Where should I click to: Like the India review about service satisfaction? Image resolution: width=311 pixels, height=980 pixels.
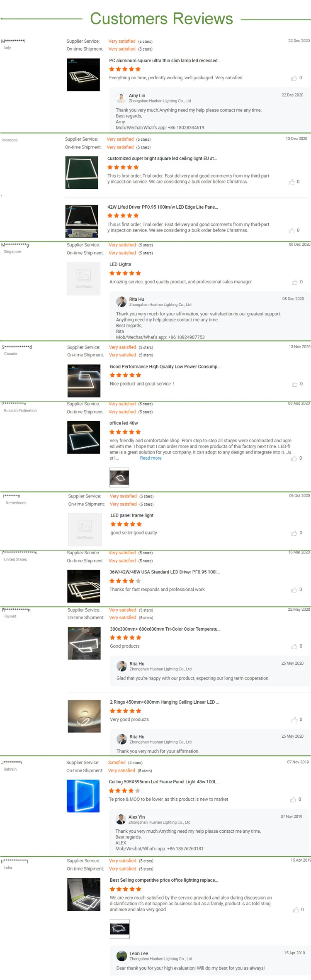click(296, 909)
